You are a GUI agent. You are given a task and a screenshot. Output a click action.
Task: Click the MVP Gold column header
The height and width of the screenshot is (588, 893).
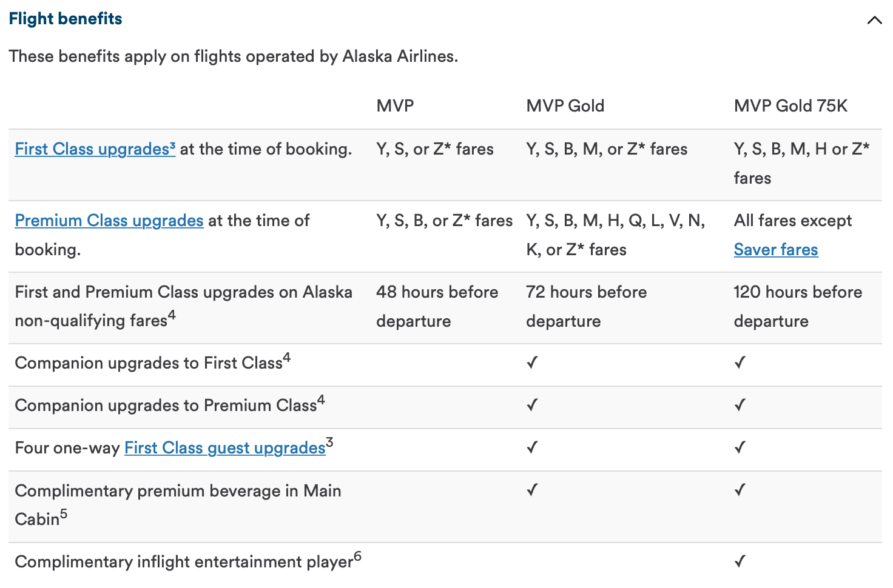coord(565,106)
